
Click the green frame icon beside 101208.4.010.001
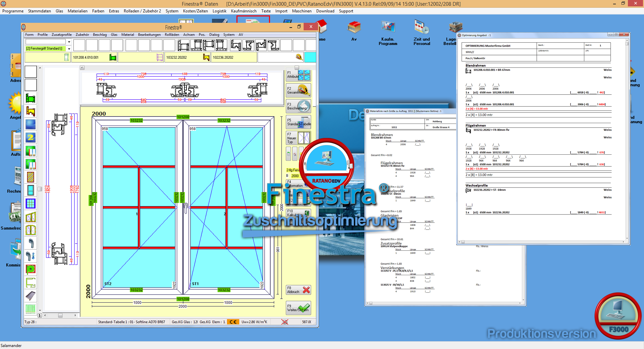(x=113, y=57)
